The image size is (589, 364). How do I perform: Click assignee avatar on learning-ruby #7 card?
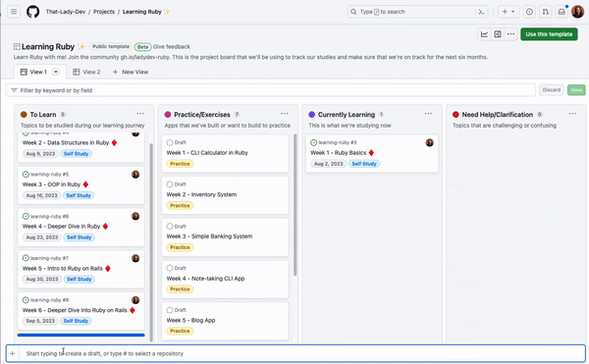[x=135, y=258]
